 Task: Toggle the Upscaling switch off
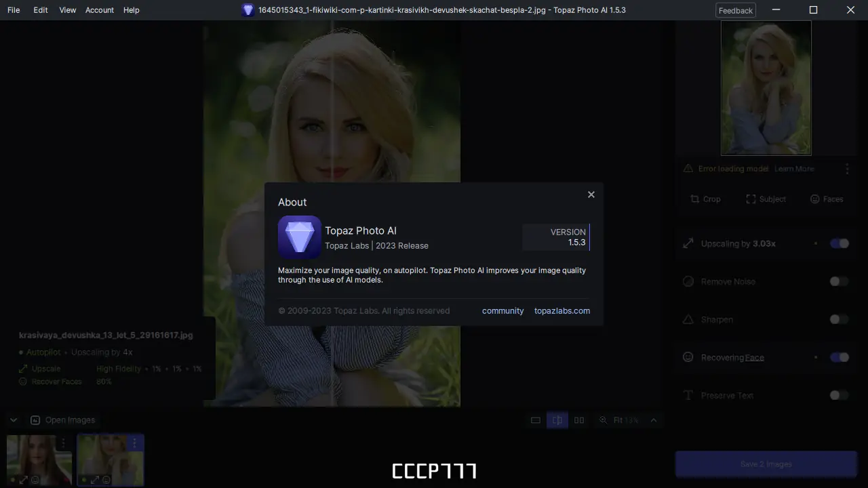pyautogui.click(x=840, y=243)
